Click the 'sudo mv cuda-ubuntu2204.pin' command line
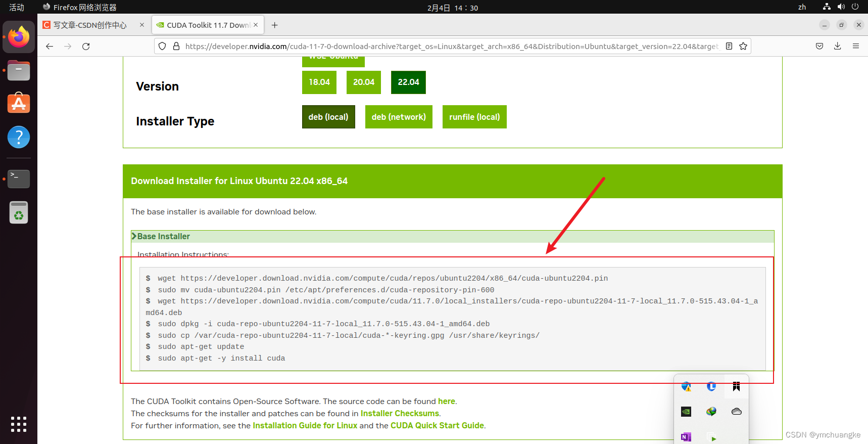Screen dimensions: 868x444 pos(326,290)
